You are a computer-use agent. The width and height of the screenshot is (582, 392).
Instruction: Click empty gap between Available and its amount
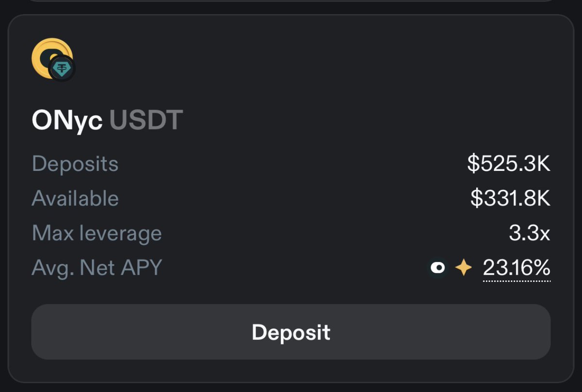[x=291, y=199]
